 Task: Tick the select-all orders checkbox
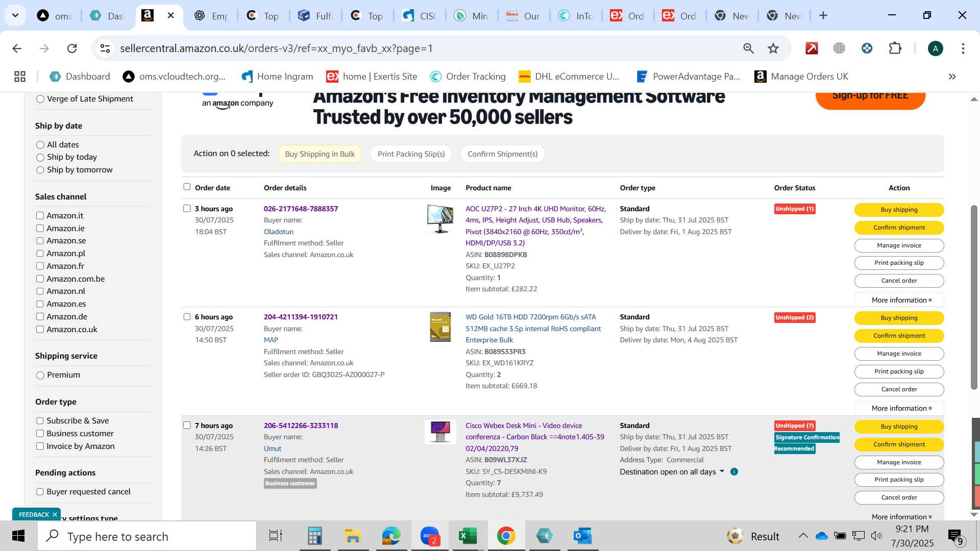pyautogui.click(x=187, y=187)
